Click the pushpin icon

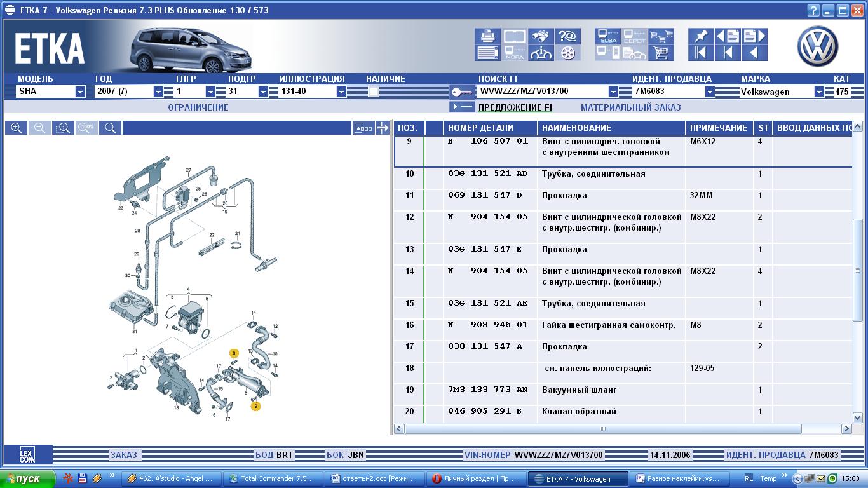(x=702, y=36)
